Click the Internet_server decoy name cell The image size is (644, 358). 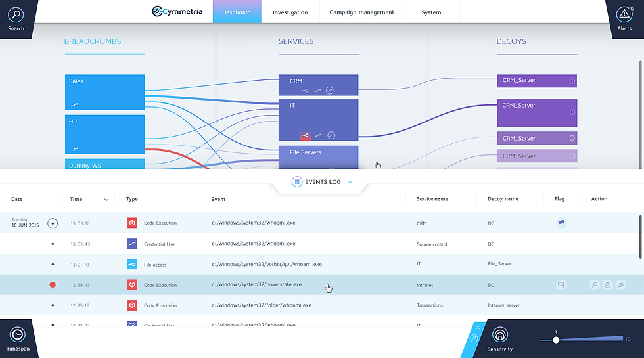[503, 305]
